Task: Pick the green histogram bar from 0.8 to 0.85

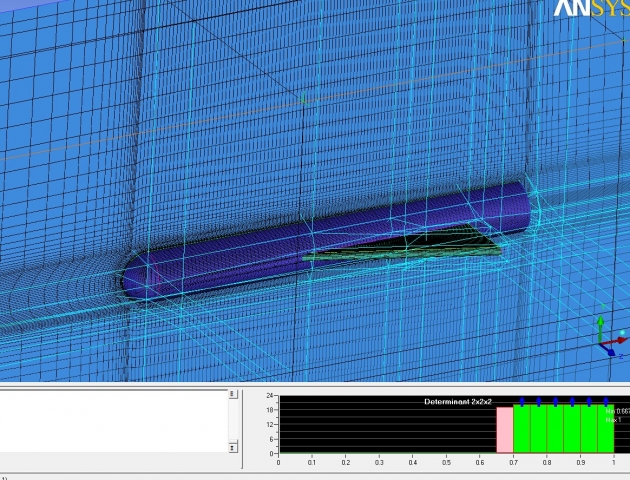Action: (554, 428)
